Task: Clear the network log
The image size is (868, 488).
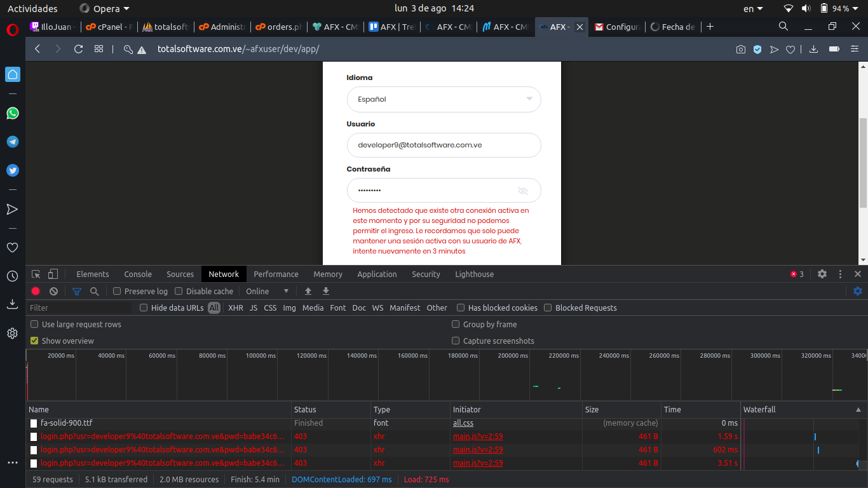Action: (x=54, y=291)
